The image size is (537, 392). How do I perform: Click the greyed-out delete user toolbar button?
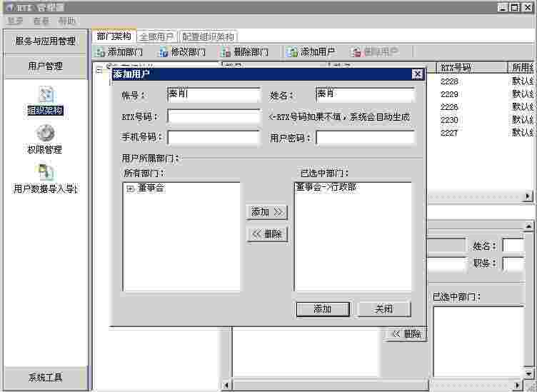pyautogui.click(x=376, y=52)
